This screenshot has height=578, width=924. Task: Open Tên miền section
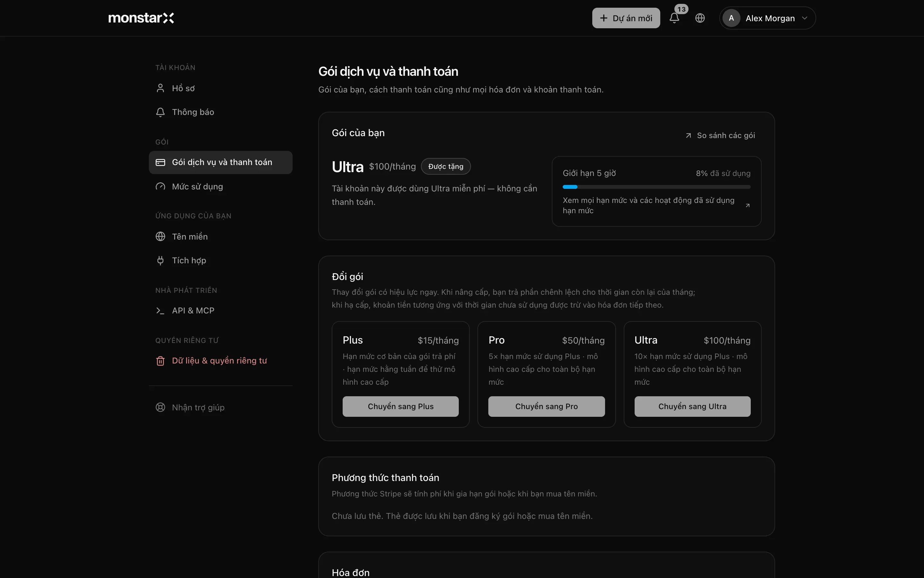(221, 237)
